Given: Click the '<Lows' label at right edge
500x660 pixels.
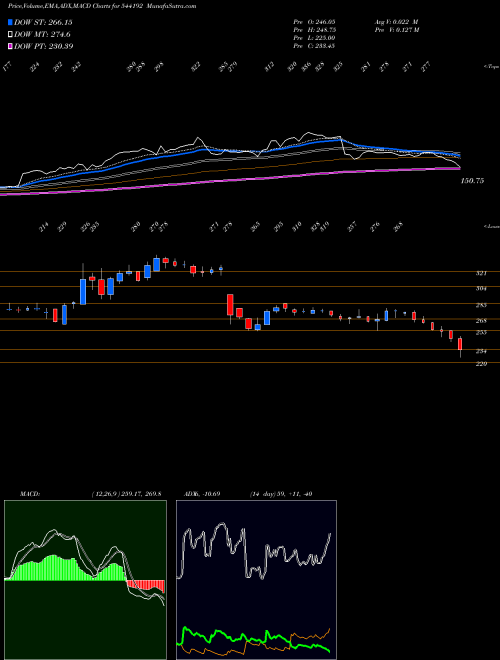Looking at the screenshot, I should [x=492, y=227].
